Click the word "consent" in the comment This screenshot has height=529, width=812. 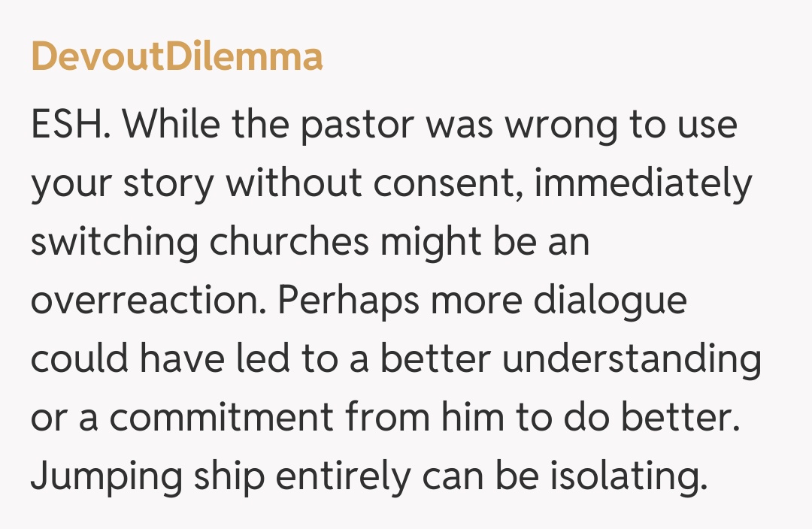click(x=441, y=185)
